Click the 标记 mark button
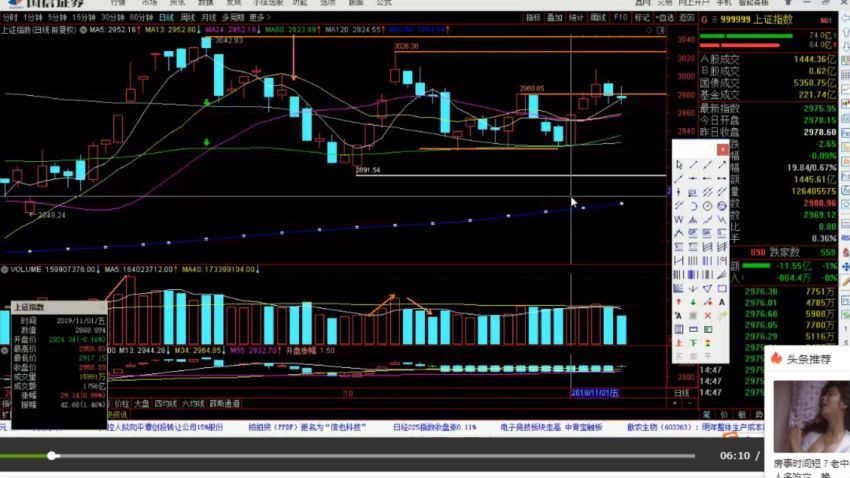This screenshot has height=478, width=850. (x=642, y=18)
